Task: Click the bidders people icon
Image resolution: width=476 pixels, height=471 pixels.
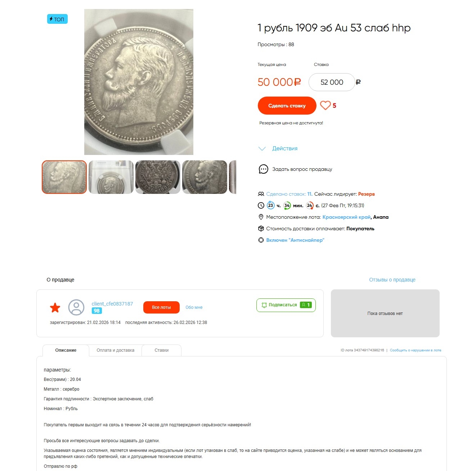Action: click(x=261, y=194)
